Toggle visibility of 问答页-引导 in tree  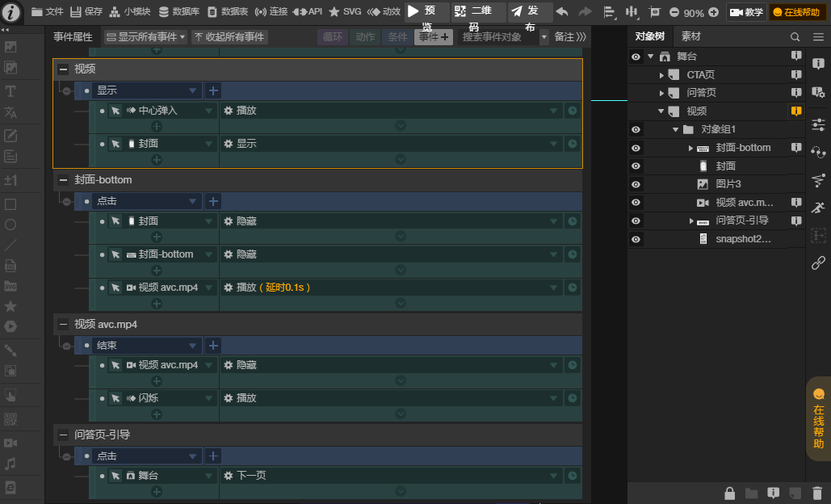636,220
